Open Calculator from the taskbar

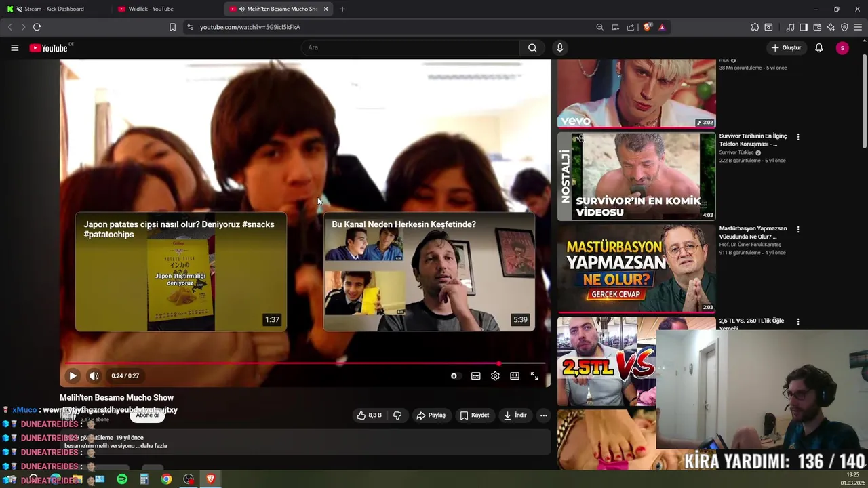144,479
